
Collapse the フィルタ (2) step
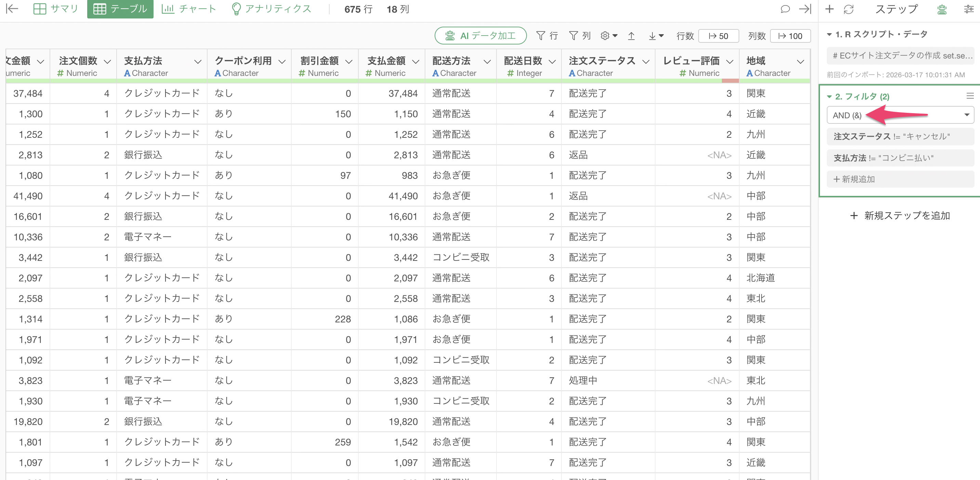pos(829,97)
